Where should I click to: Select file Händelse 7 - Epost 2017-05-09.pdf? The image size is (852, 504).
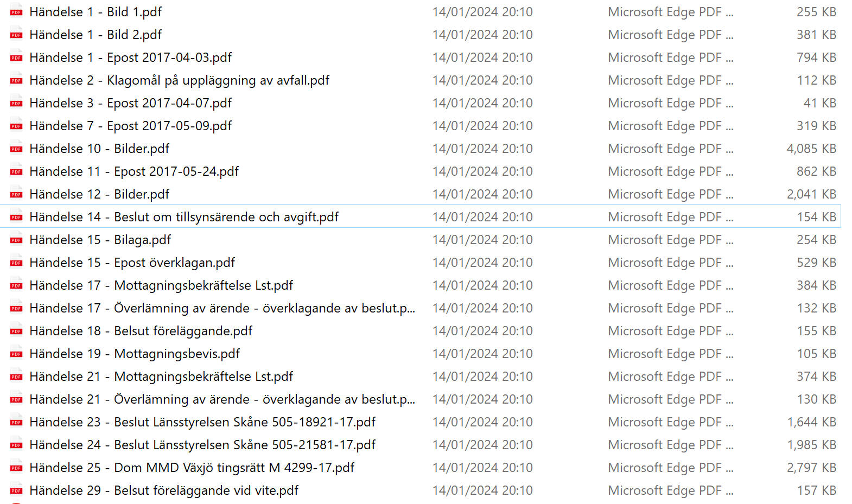(131, 126)
